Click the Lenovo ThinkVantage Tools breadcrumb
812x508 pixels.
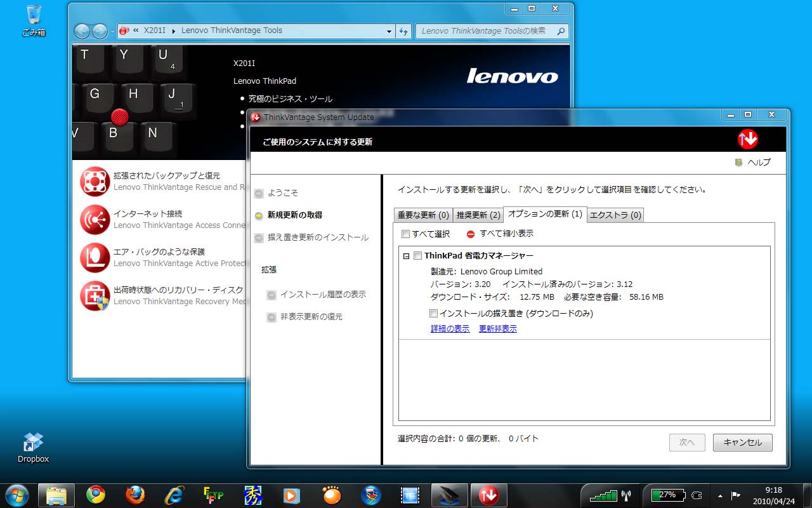pyautogui.click(x=232, y=30)
